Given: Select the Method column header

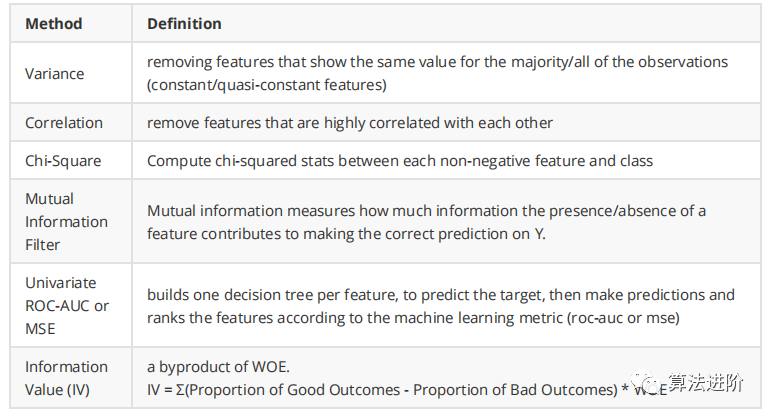Looking at the screenshot, I should coord(54,24).
